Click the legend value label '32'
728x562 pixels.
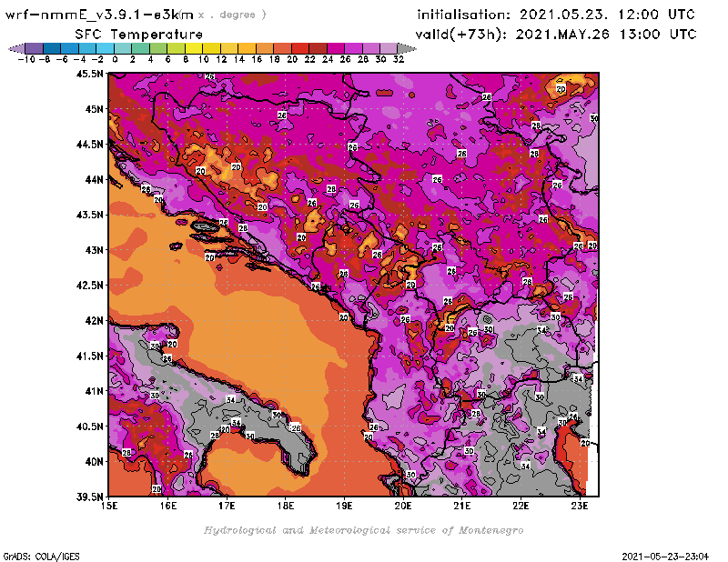399,59
